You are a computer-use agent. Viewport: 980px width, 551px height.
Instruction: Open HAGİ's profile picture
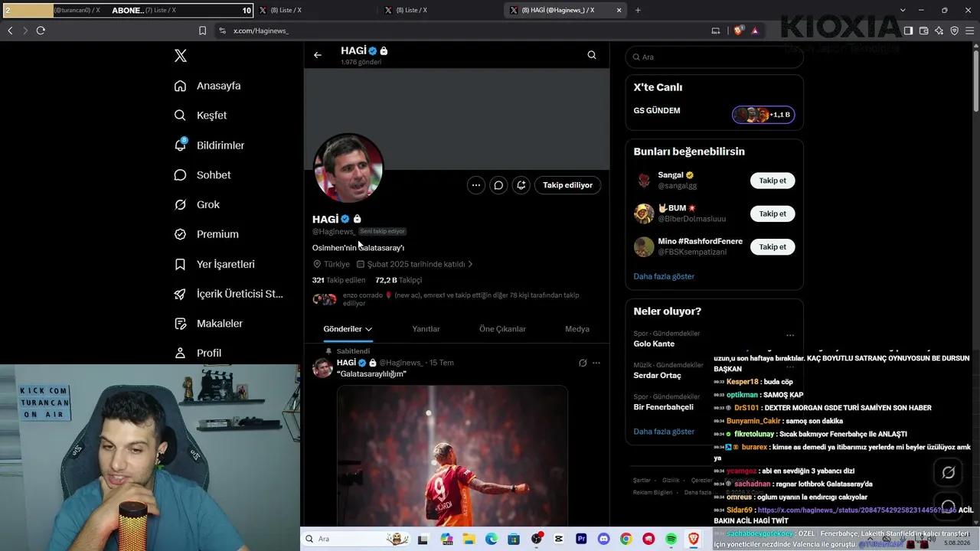point(348,168)
